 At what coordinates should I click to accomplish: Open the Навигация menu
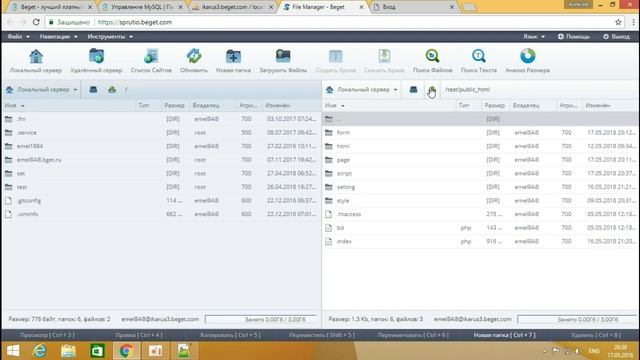coord(58,37)
